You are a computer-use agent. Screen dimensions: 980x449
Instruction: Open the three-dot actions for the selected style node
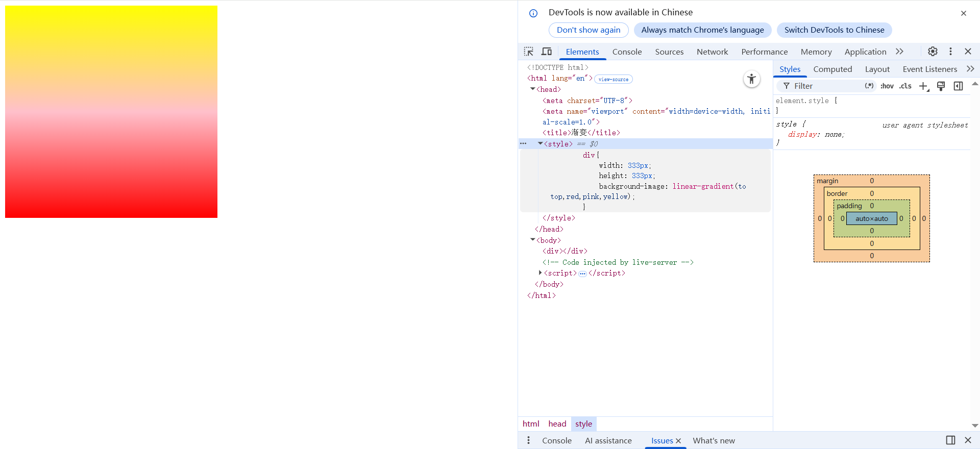[523, 144]
